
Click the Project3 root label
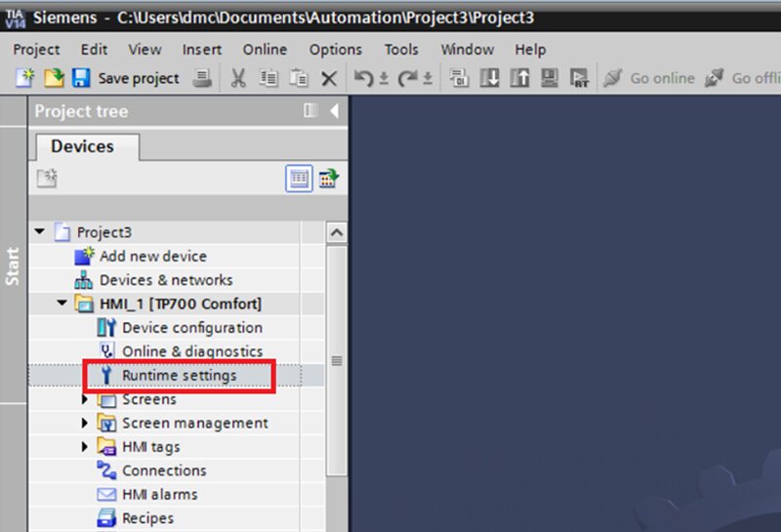coord(104,232)
